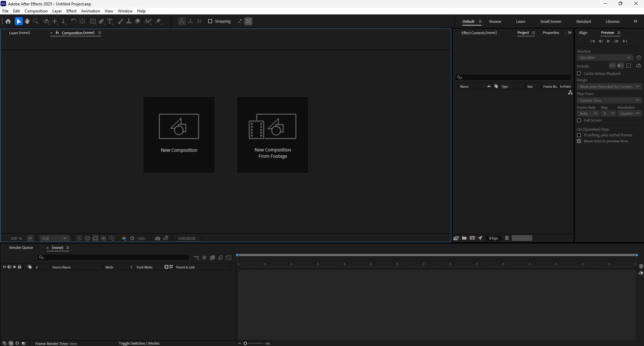
Task: Select the Rotation tool
Action: [74, 21]
